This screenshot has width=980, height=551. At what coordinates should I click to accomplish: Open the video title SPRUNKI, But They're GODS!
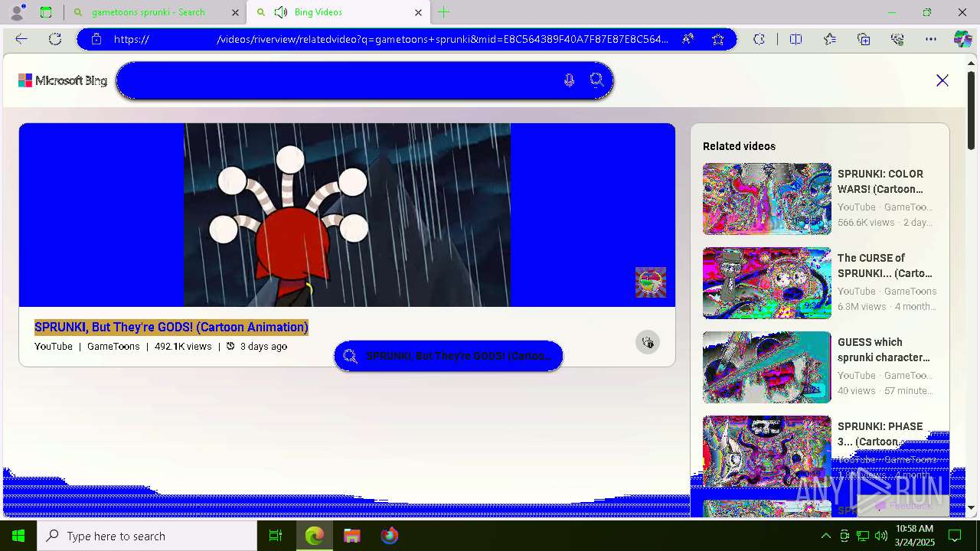coord(171,327)
